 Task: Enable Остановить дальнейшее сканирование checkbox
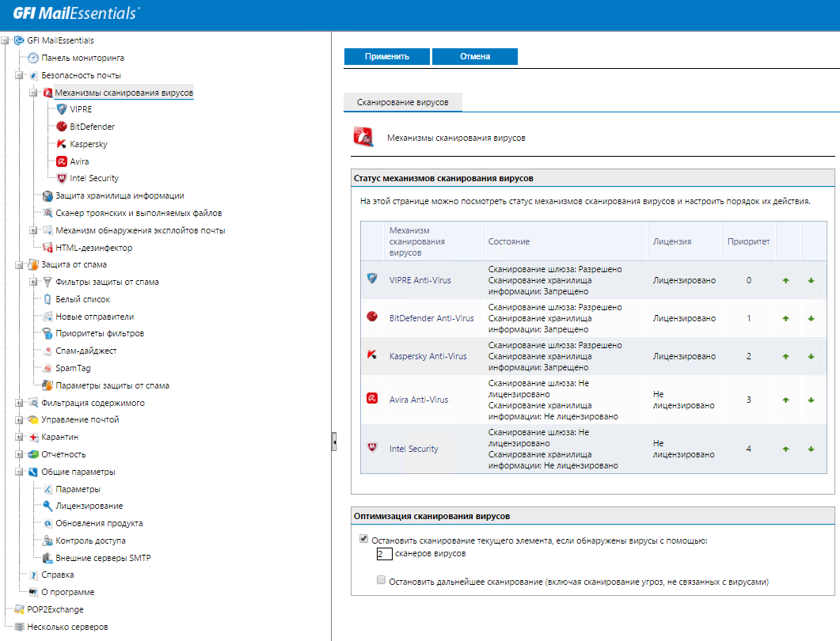pyautogui.click(x=381, y=580)
